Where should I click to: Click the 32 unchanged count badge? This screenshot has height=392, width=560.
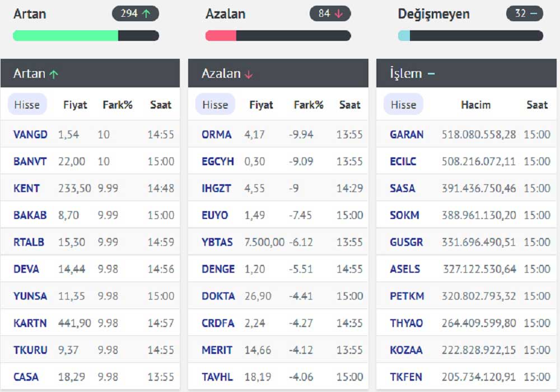[525, 13]
